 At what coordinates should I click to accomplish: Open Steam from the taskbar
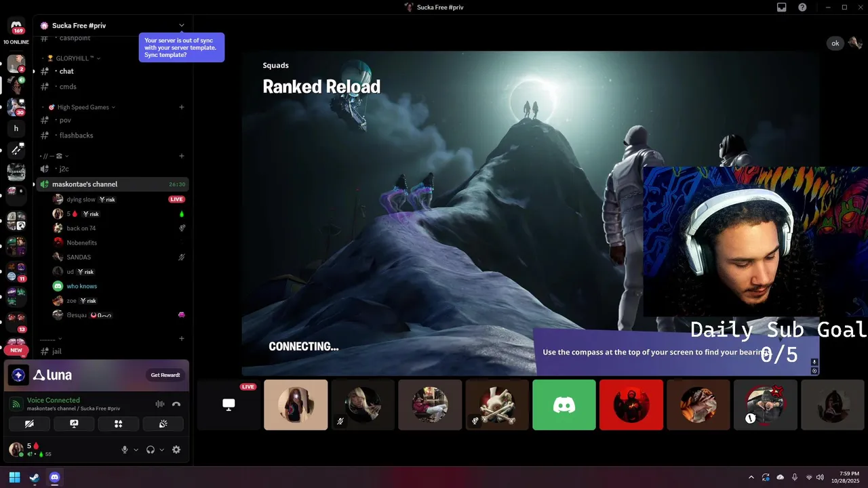(35, 477)
